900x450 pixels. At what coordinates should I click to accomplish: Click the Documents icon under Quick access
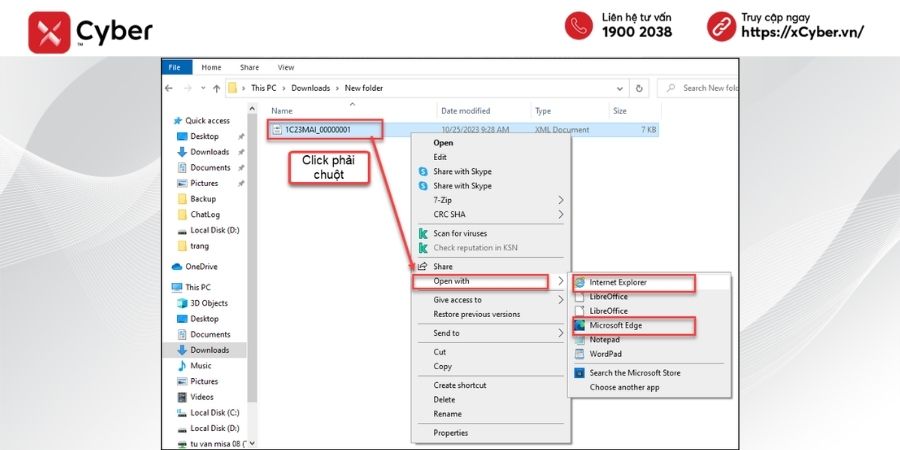coord(182,168)
